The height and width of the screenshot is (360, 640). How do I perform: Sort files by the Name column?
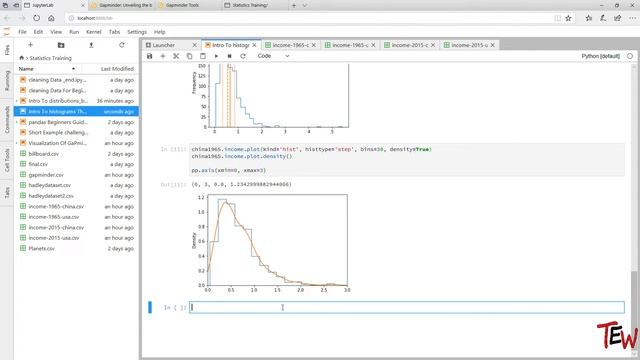pos(47,69)
